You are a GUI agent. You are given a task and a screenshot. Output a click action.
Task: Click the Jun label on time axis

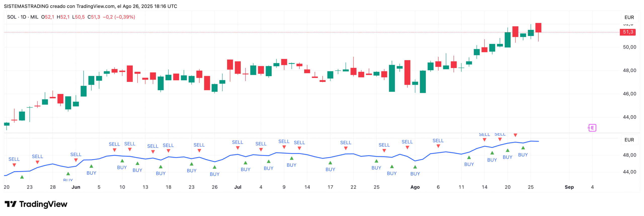click(76, 187)
